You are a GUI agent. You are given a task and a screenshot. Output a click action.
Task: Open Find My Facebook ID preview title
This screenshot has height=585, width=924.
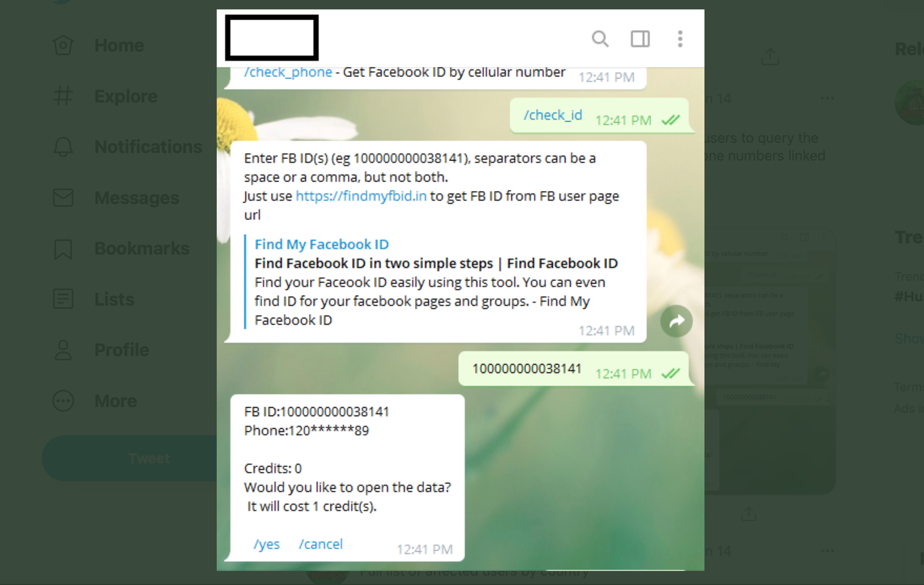pos(322,244)
